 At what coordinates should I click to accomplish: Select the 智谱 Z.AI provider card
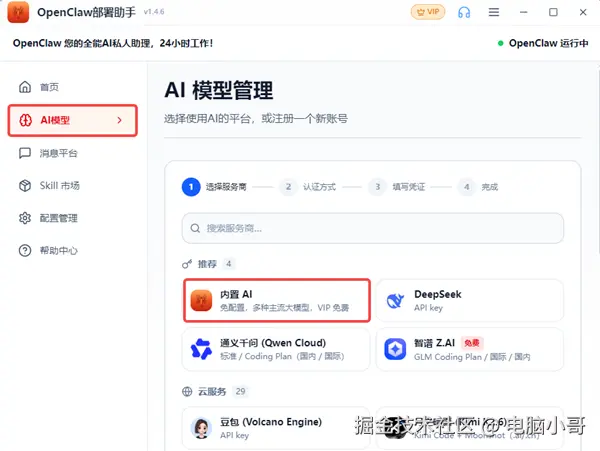click(470, 349)
